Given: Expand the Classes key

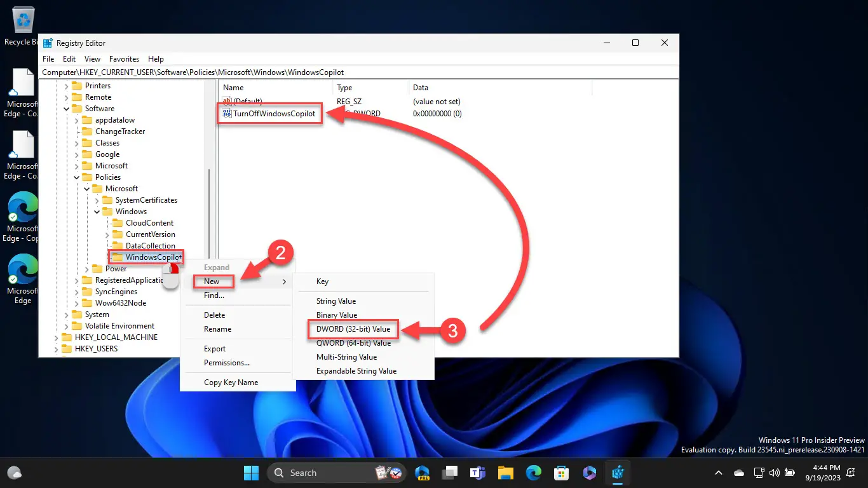Looking at the screenshot, I should 77,143.
